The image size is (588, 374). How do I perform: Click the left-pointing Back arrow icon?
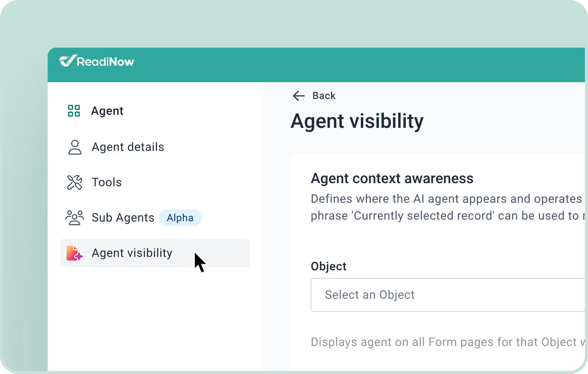tap(299, 96)
